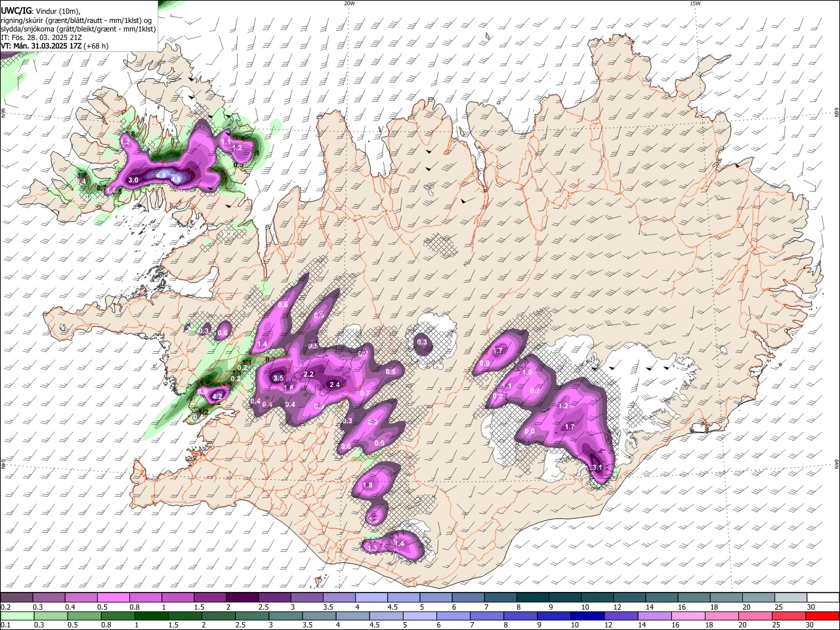
Task: Pick the bright pink 0.5 swatch in upper legend
Action: click(x=113, y=597)
